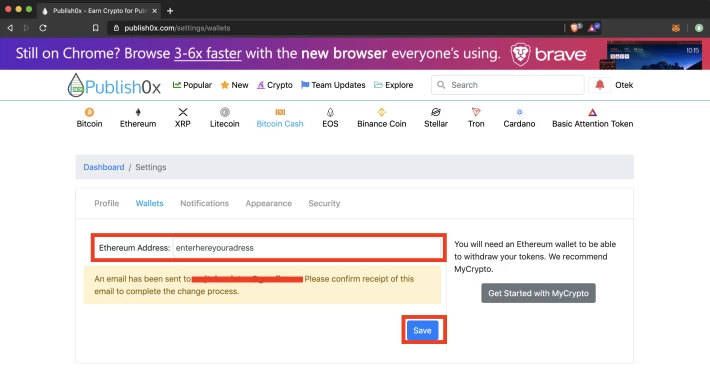Open the New posts section
This screenshot has height=383, width=710.
(x=235, y=85)
